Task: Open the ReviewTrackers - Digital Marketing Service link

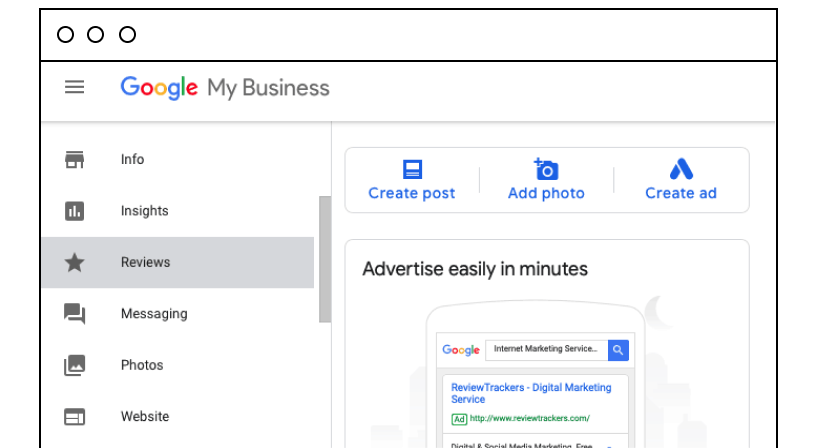Action: pyautogui.click(x=531, y=393)
